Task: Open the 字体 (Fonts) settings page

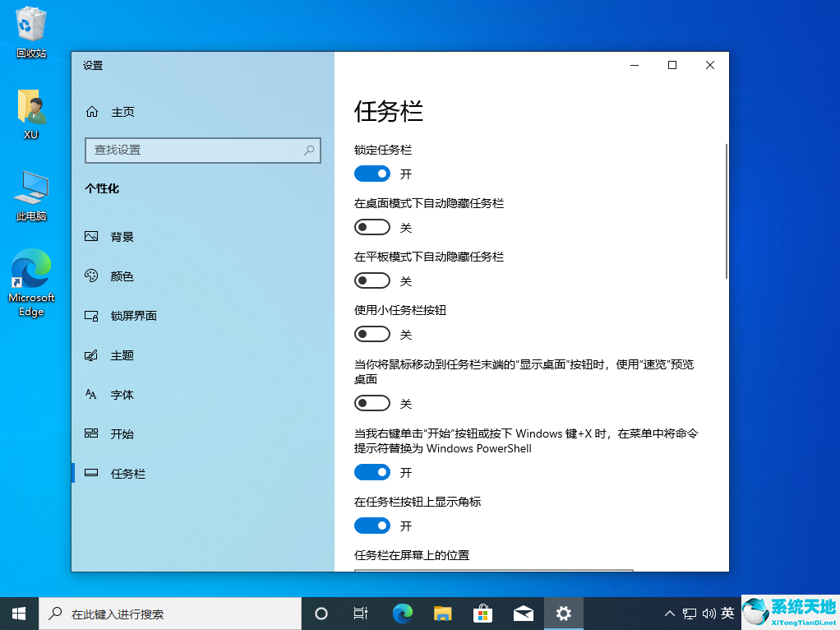Action: click(121, 394)
